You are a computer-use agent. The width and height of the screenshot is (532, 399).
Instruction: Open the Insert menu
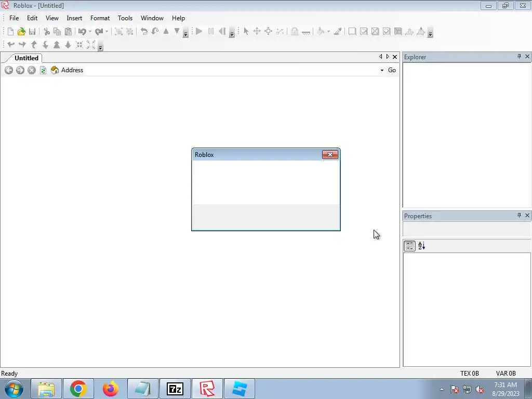(74, 18)
